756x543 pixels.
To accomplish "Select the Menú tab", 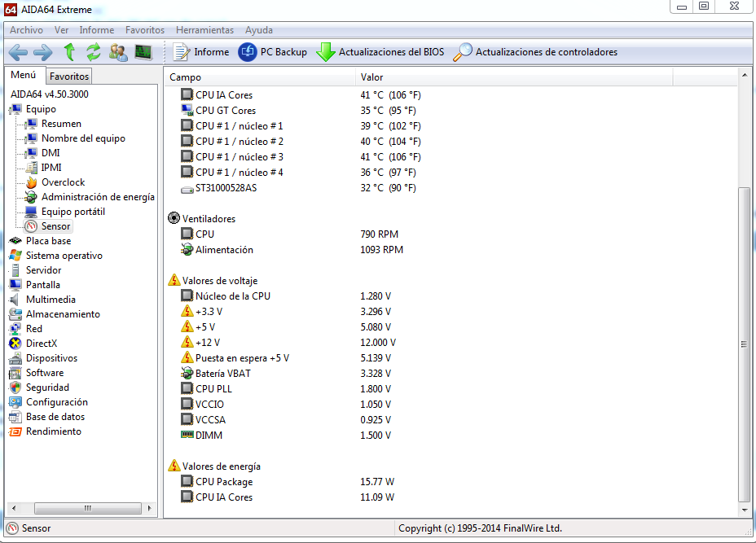I will click(x=24, y=75).
